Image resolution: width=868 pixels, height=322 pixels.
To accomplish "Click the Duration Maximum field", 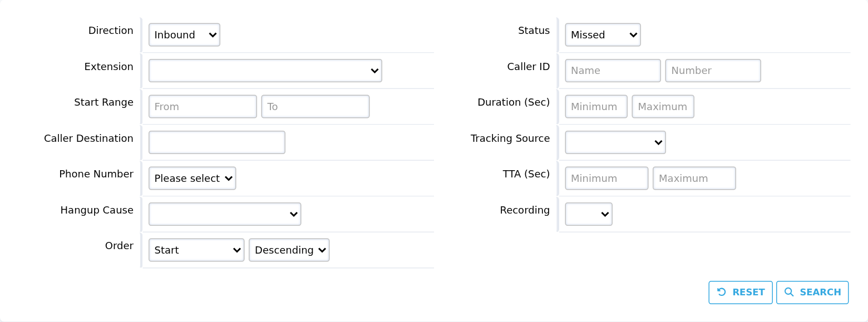I will click(x=663, y=107).
